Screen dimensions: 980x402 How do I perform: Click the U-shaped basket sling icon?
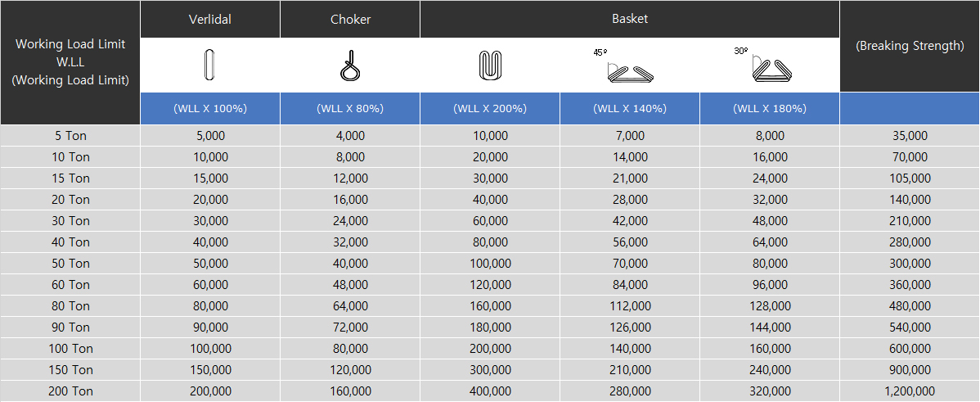pyautogui.click(x=490, y=65)
